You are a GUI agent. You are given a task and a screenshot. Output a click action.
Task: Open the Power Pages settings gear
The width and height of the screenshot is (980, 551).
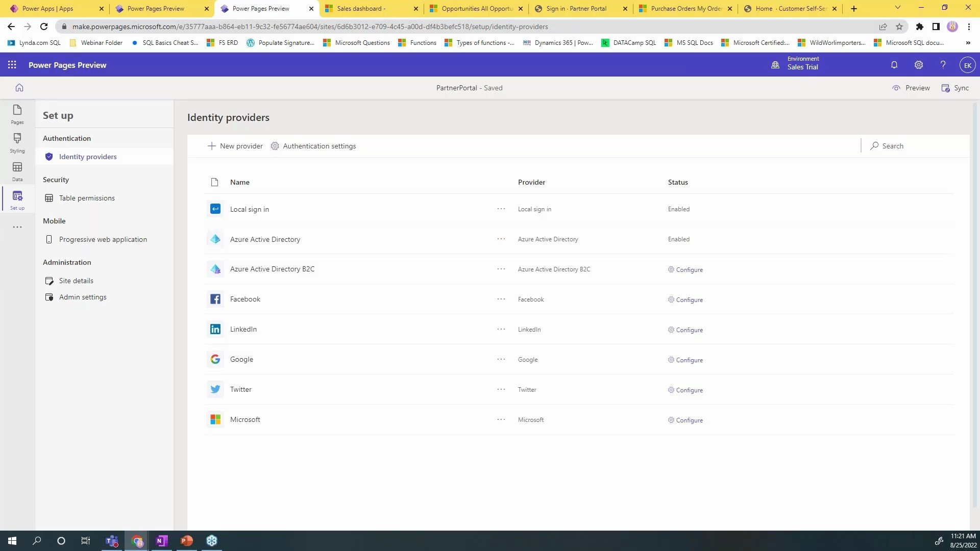(x=918, y=65)
